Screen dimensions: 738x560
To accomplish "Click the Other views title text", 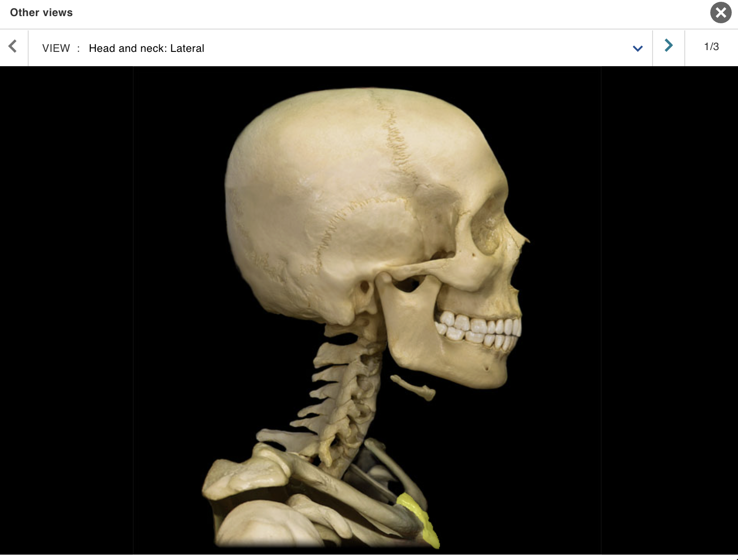I will pyautogui.click(x=41, y=13).
